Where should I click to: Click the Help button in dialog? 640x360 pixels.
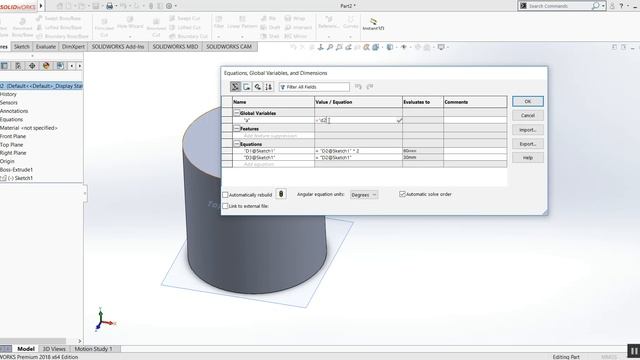(528, 158)
